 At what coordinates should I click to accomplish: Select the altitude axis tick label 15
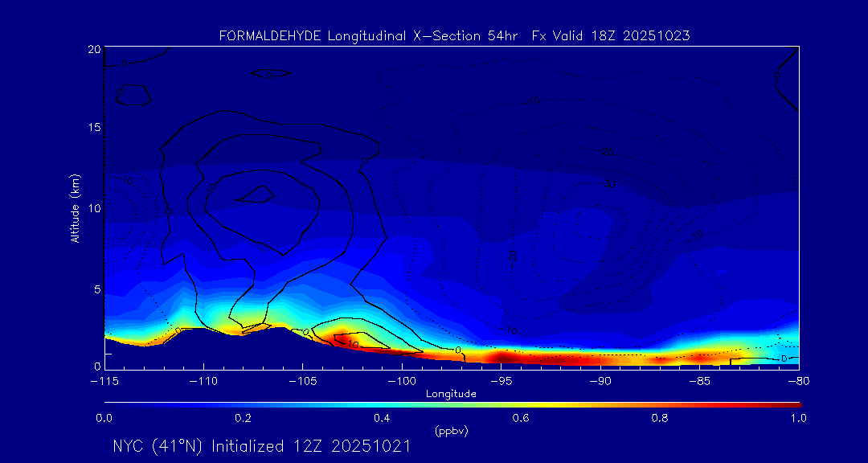[93, 127]
